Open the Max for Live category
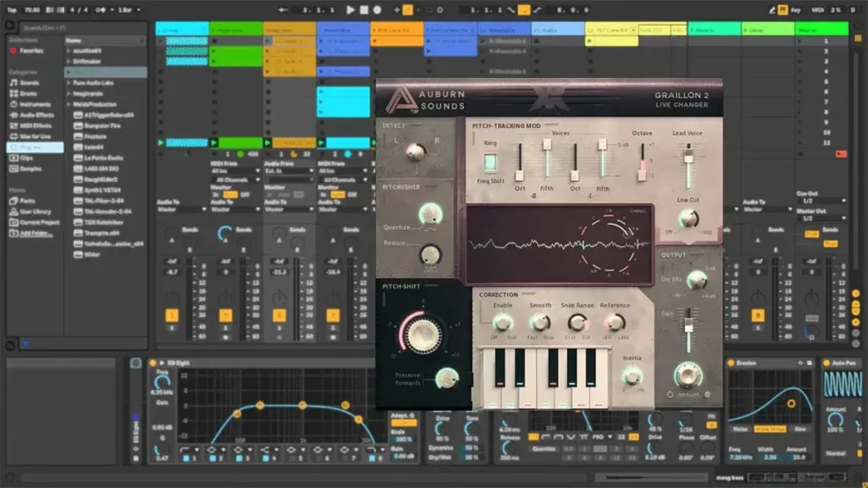The width and height of the screenshot is (868, 488). (28, 136)
